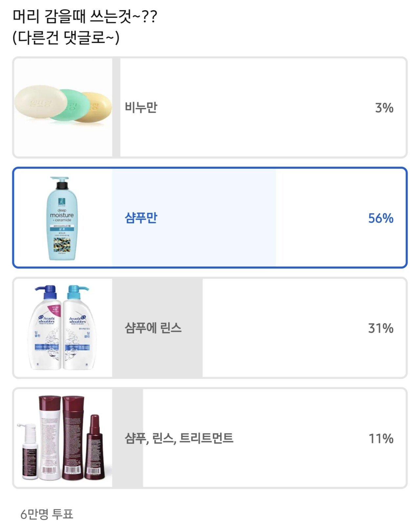
Task: Click the 31% result percentage
Action: click(381, 328)
